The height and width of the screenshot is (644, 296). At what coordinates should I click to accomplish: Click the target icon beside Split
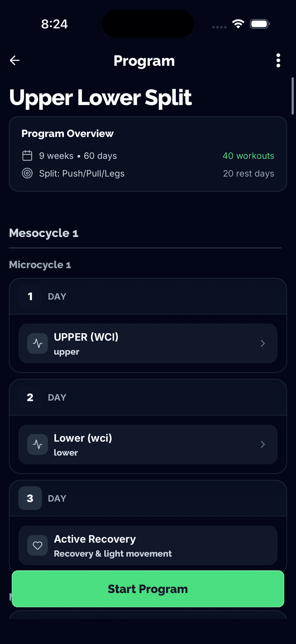(27, 174)
